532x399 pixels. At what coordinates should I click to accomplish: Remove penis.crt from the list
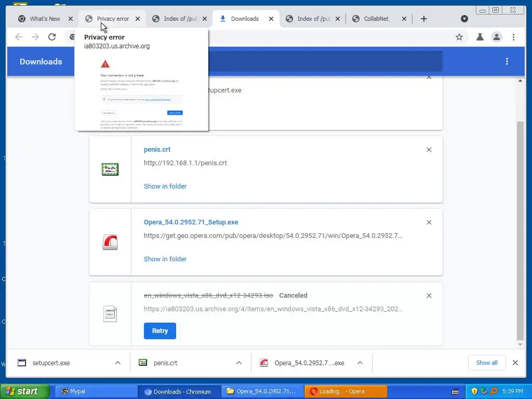[429, 150]
